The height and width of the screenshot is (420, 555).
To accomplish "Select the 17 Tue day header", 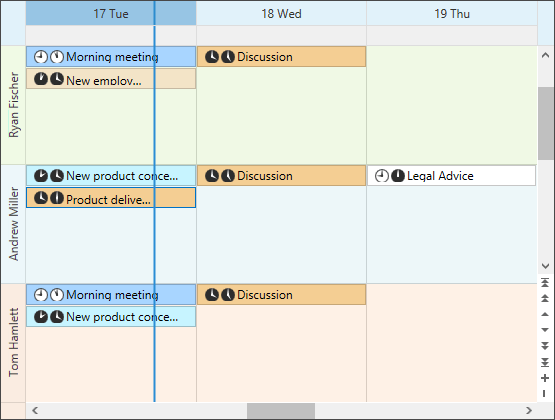I will pyautogui.click(x=111, y=13).
